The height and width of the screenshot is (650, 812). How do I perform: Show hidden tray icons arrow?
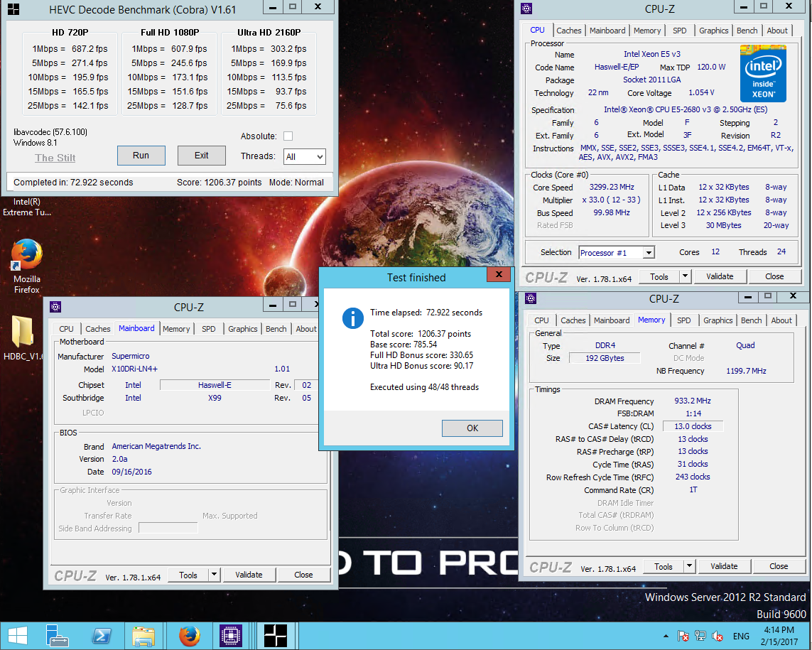666,636
